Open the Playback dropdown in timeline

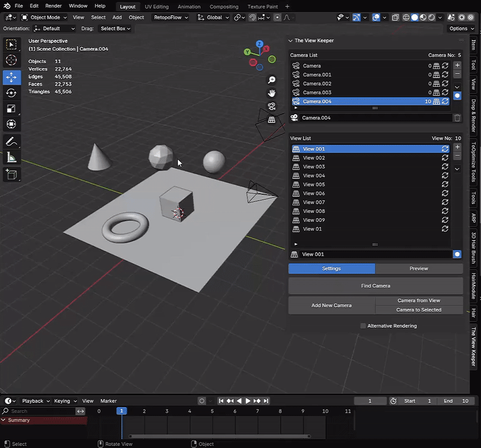click(35, 401)
